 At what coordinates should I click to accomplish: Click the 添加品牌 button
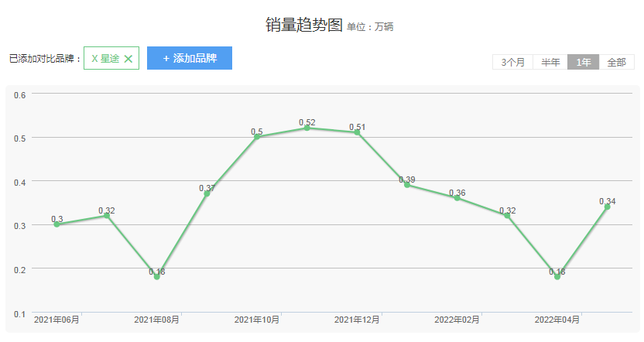click(190, 58)
